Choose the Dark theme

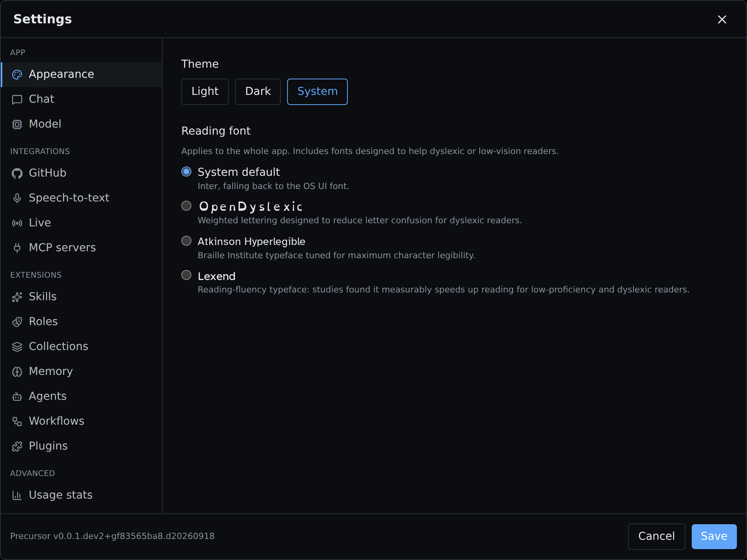pos(258,92)
